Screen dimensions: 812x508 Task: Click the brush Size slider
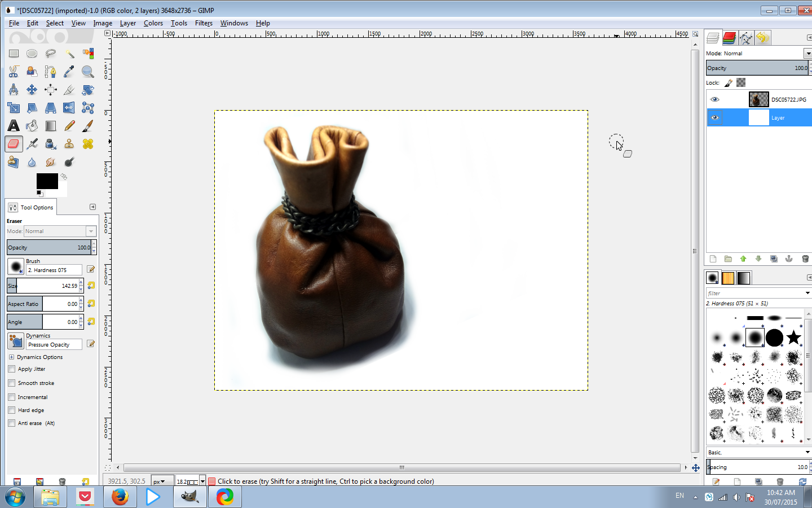click(x=43, y=286)
